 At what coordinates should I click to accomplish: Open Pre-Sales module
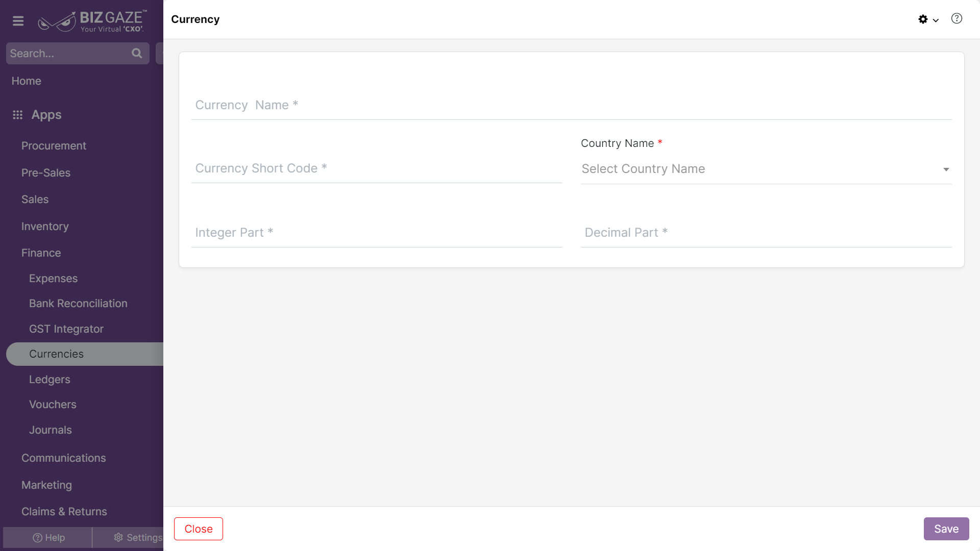46,173
